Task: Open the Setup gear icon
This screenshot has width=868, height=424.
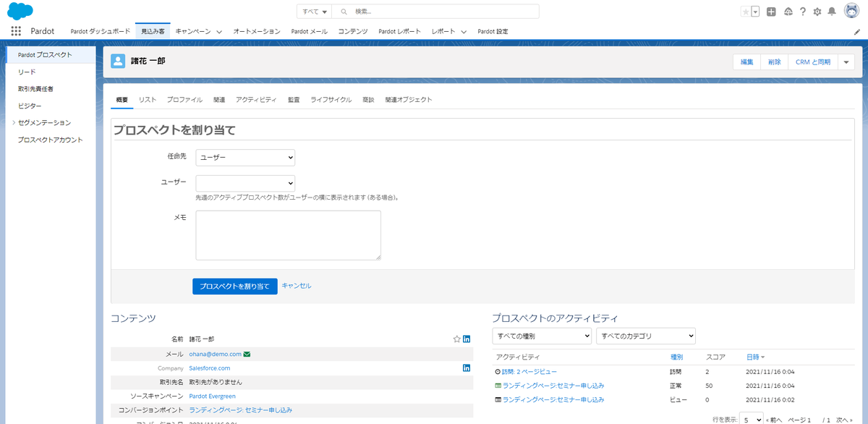Action: (x=817, y=12)
